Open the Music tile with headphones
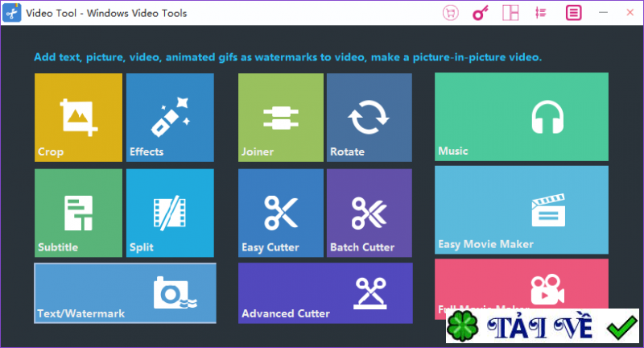The height and width of the screenshot is (348, 644). [x=522, y=117]
